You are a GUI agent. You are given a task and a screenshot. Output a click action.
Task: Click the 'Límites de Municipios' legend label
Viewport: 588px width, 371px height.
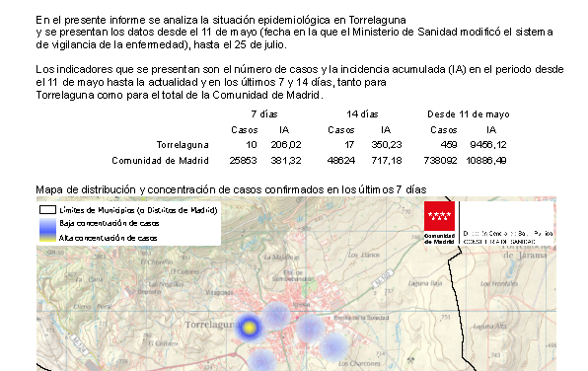[138, 210]
